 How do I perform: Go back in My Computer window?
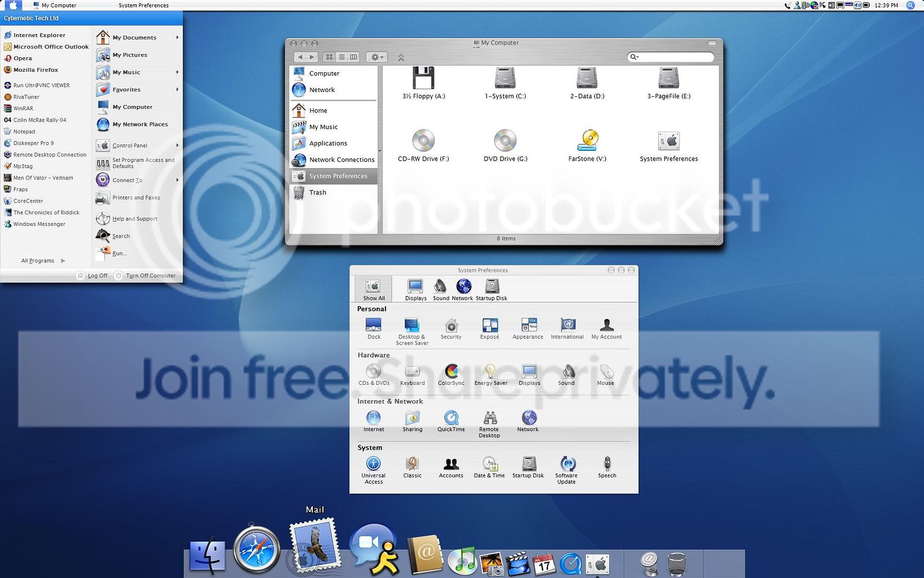300,57
